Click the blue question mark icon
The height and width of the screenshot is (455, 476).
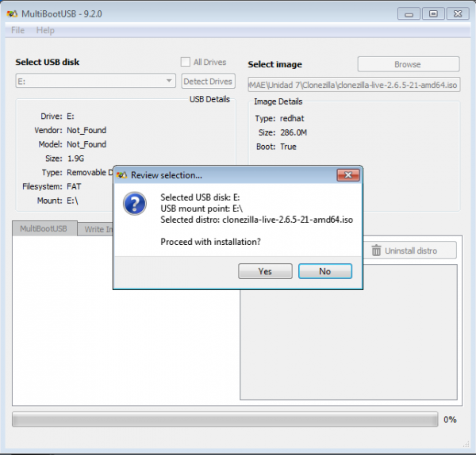pos(135,203)
